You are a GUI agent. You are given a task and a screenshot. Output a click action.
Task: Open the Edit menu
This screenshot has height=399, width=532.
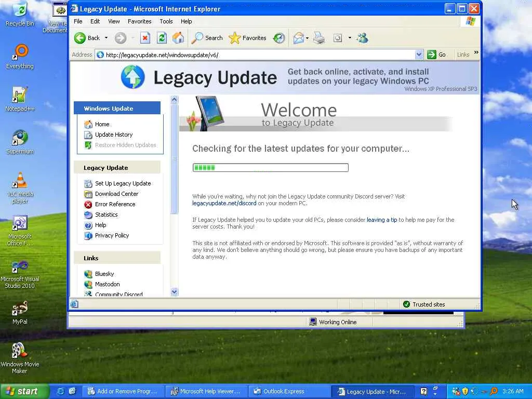click(x=95, y=21)
